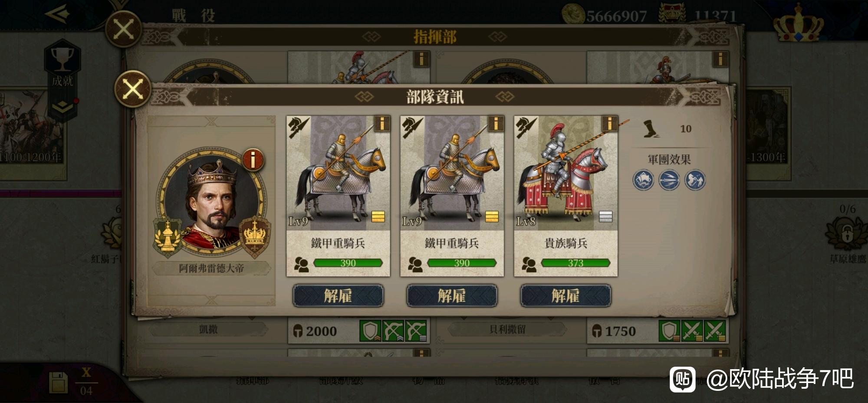
Task: Select the 貴族騎兵 unit card
Action: (566, 196)
